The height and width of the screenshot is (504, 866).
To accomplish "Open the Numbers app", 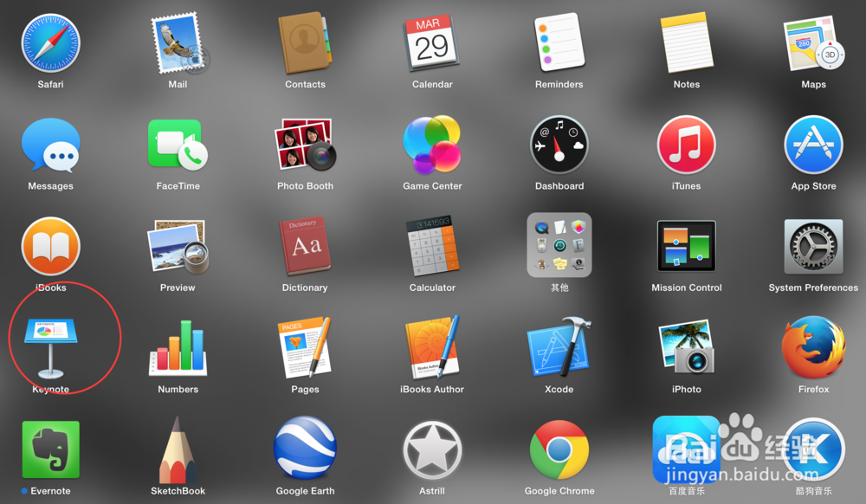I will [178, 348].
